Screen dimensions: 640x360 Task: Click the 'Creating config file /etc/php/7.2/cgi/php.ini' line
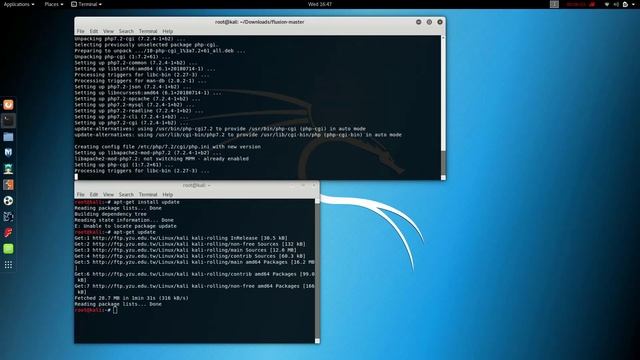(167, 147)
